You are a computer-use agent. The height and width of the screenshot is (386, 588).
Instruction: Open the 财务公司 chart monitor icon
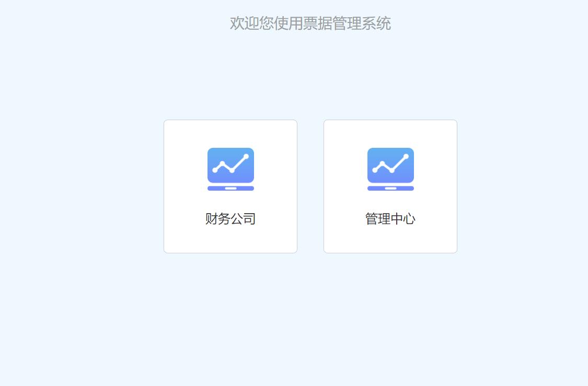click(x=230, y=169)
